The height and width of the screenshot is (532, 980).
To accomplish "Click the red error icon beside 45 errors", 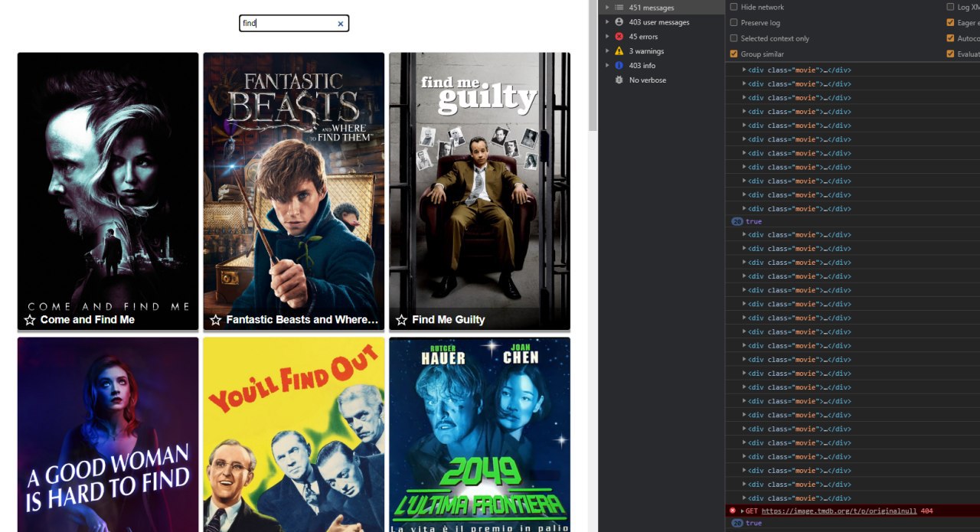I will pos(619,37).
